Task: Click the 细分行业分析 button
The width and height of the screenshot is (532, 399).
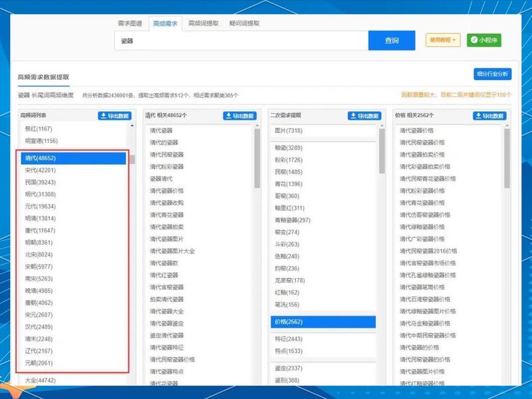Action: [492, 74]
